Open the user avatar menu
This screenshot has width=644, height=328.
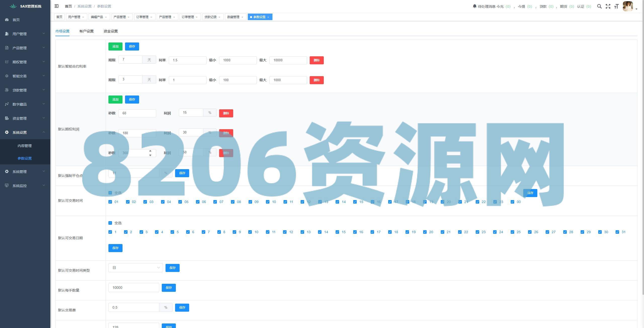628,6
